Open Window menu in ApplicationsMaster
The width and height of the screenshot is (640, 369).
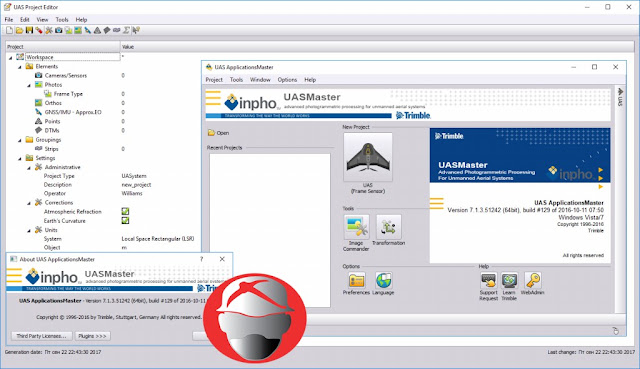260,80
